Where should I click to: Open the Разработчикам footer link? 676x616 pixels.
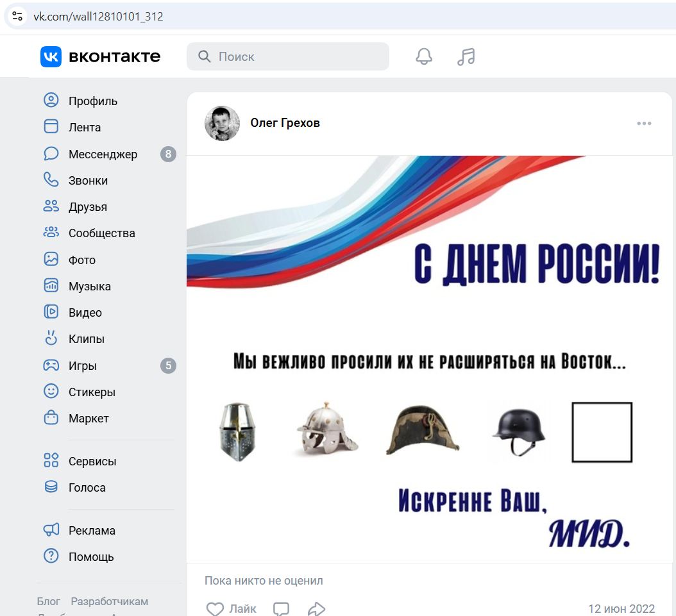[x=109, y=601]
